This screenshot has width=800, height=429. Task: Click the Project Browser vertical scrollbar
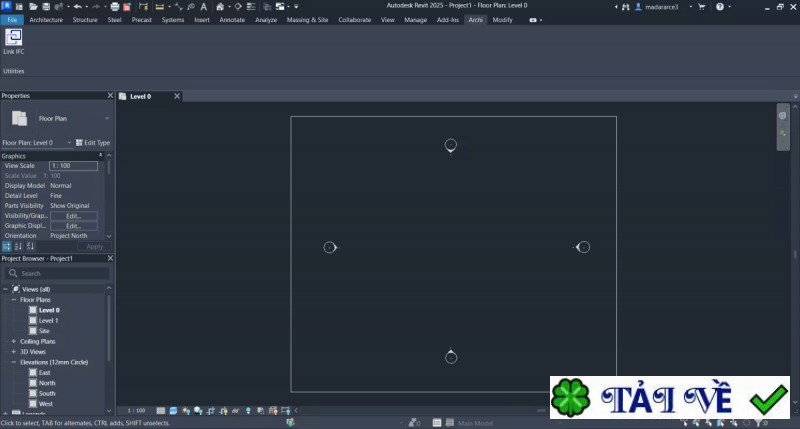(x=109, y=326)
